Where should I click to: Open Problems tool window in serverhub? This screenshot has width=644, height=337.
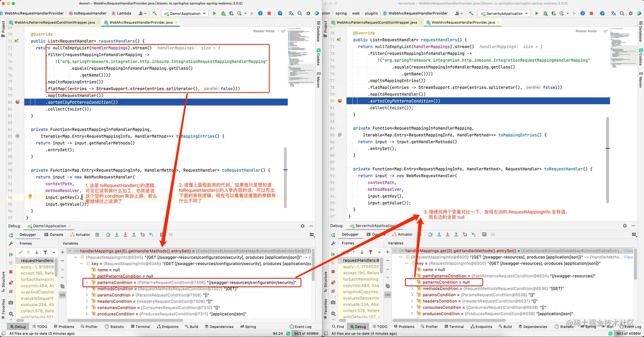click(403, 327)
